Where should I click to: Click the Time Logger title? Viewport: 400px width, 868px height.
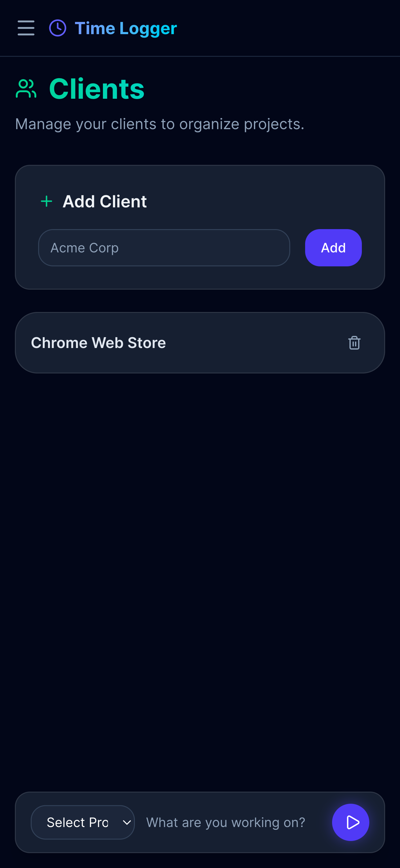(x=126, y=28)
